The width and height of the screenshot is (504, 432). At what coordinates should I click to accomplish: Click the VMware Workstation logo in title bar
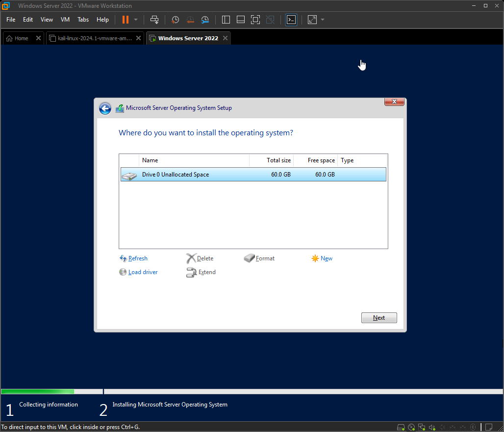pos(5,5)
